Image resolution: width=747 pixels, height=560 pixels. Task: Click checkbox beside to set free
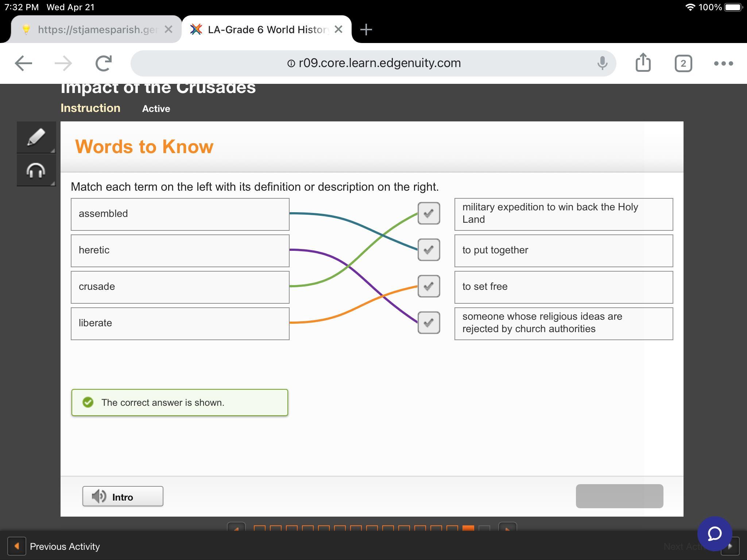pyautogui.click(x=429, y=286)
